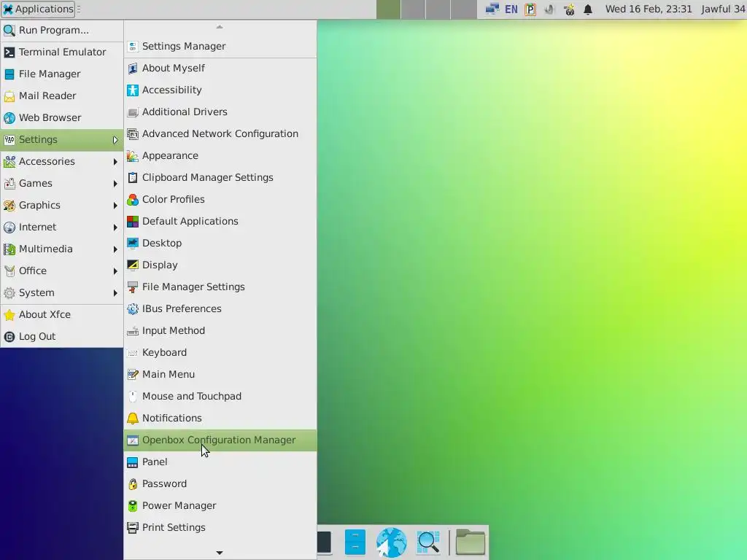This screenshot has width=747, height=560.
Task: Click the Jawful user name button
Action: click(723, 9)
